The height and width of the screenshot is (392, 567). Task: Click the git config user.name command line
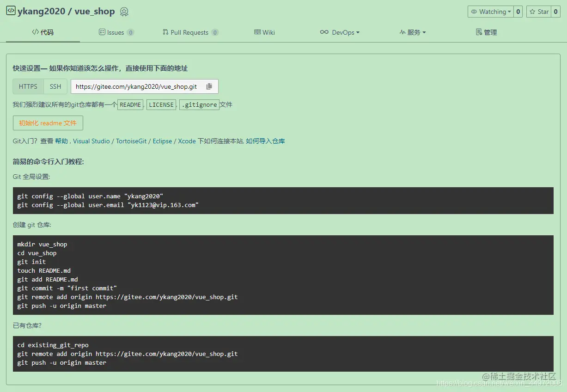tap(90, 196)
